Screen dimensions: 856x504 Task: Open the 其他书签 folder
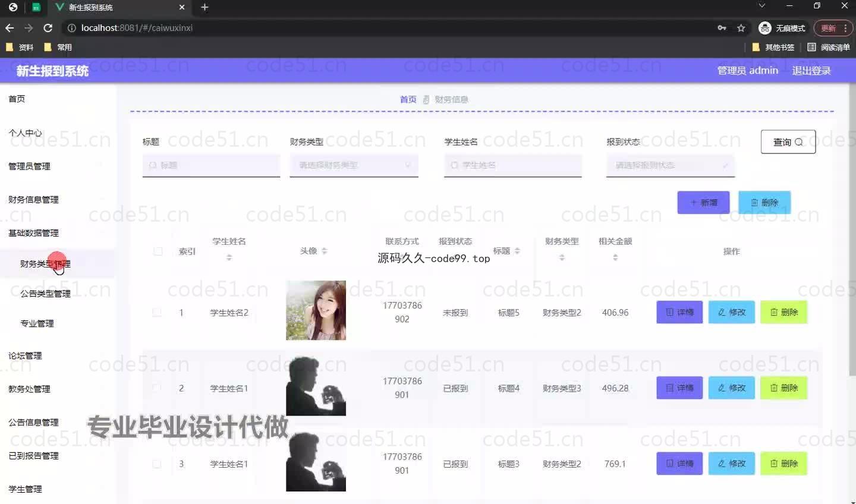(x=773, y=47)
